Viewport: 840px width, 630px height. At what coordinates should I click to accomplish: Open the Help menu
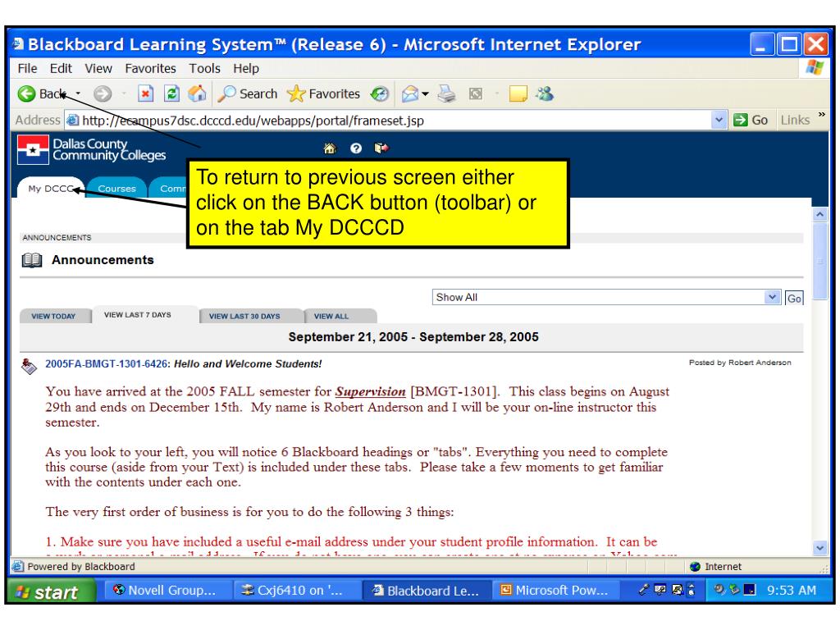point(246,69)
